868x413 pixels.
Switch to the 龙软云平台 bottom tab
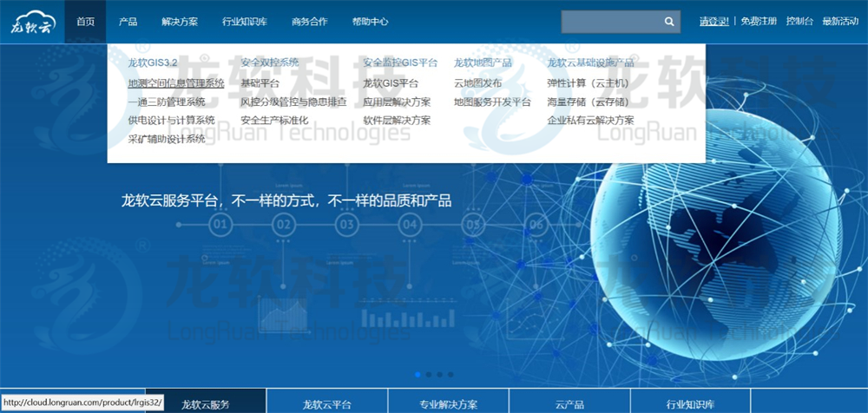point(326,404)
